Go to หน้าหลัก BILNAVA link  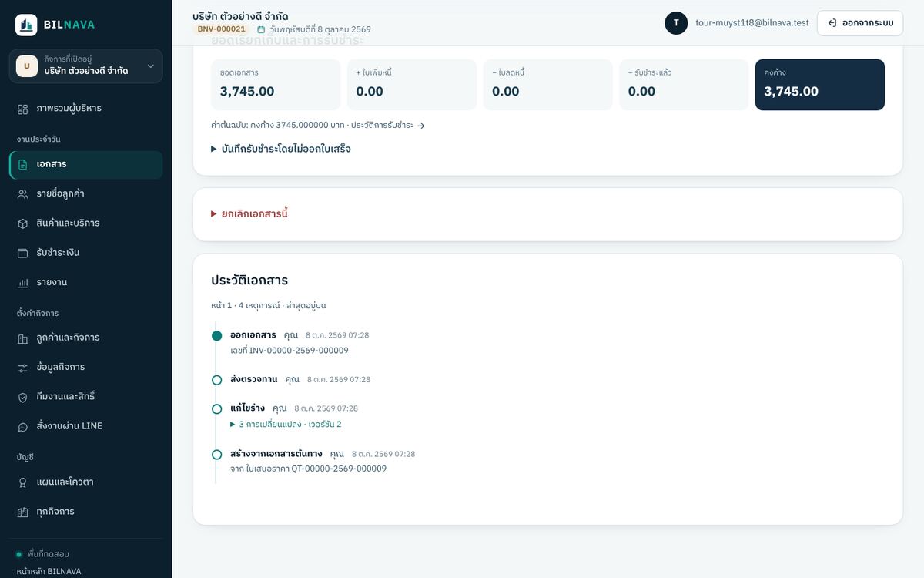click(x=49, y=572)
